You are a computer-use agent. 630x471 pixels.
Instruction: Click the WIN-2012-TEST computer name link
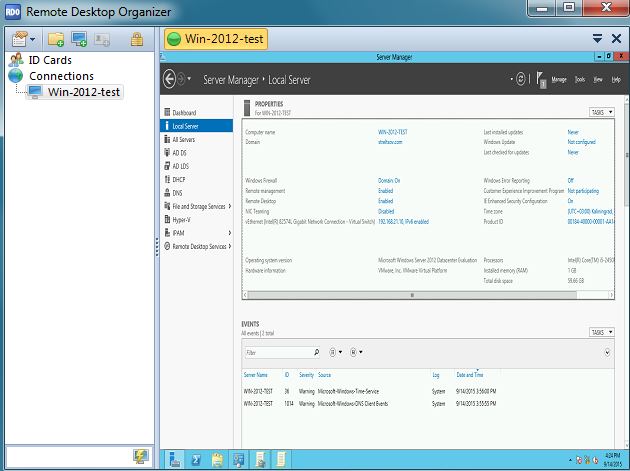[x=391, y=132]
